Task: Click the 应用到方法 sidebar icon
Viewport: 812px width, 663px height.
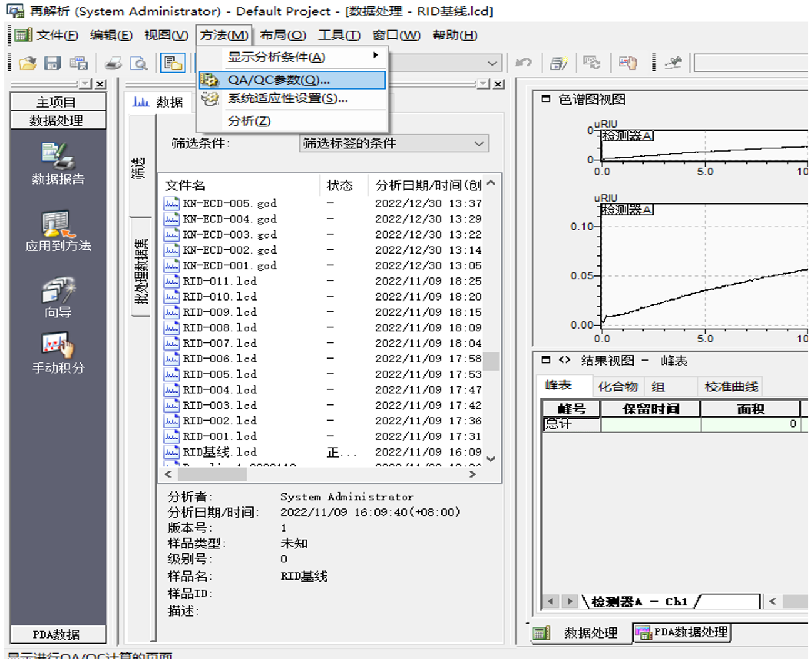Action: pyautogui.click(x=58, y=224)
